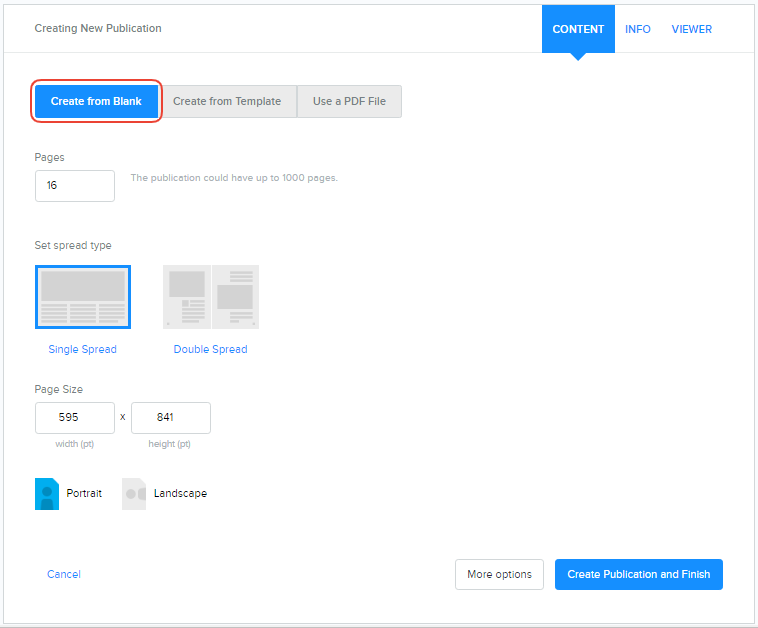Click the Single Spread label

tap(82, 350)
